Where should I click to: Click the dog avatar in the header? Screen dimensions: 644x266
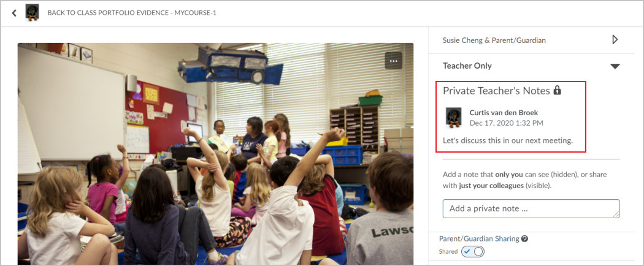(32, 13)
